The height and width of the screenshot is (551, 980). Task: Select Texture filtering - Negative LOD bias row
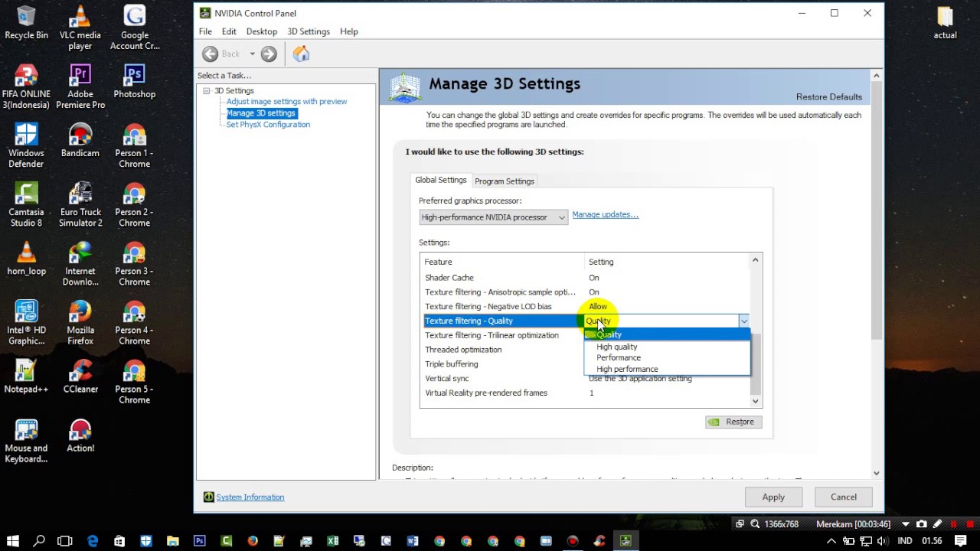coord(585,306)
